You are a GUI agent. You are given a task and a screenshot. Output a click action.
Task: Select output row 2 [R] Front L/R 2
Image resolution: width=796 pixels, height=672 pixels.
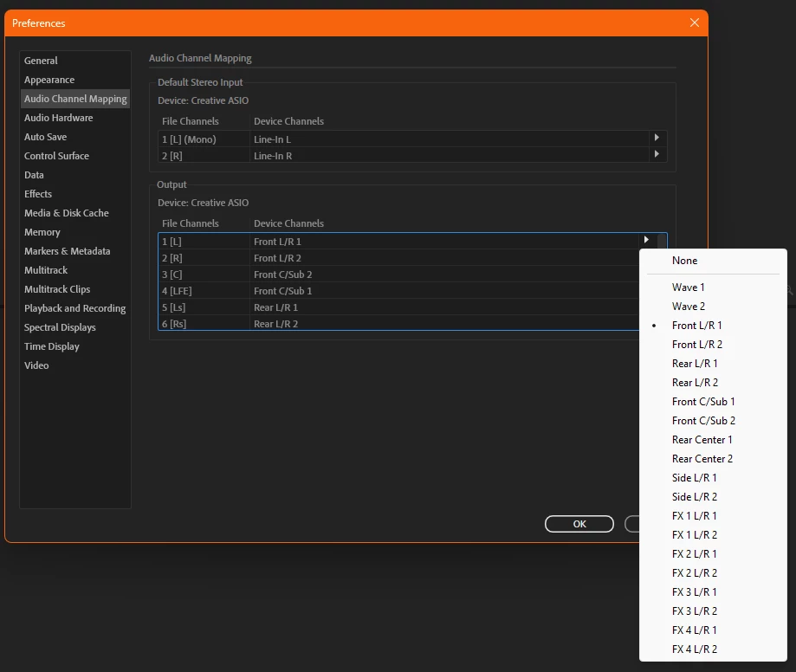[x=398, y=258]
